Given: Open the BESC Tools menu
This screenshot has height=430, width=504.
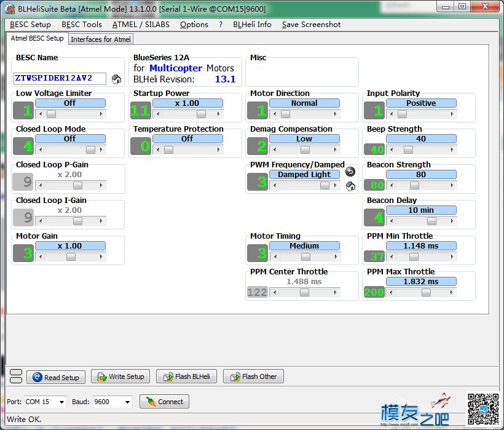Looking at the screenshot, I should pyautogui.click(x=82, y=25).
